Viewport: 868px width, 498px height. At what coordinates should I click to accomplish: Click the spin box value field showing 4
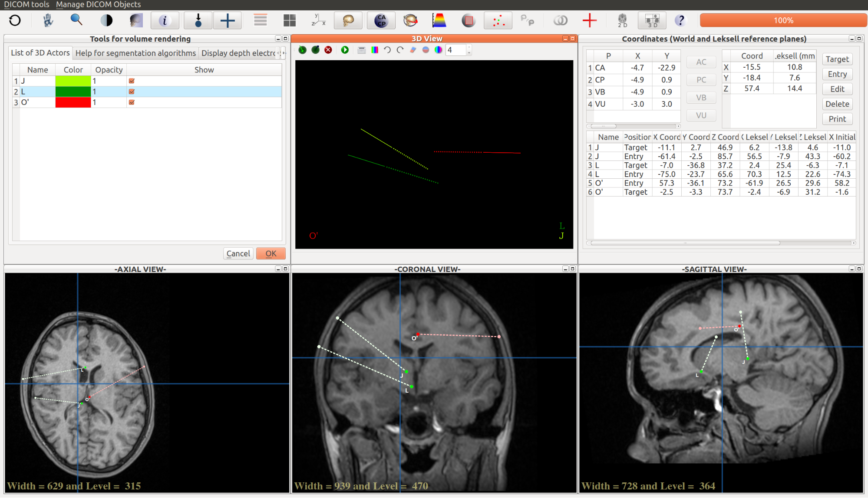tap(455, 50)
